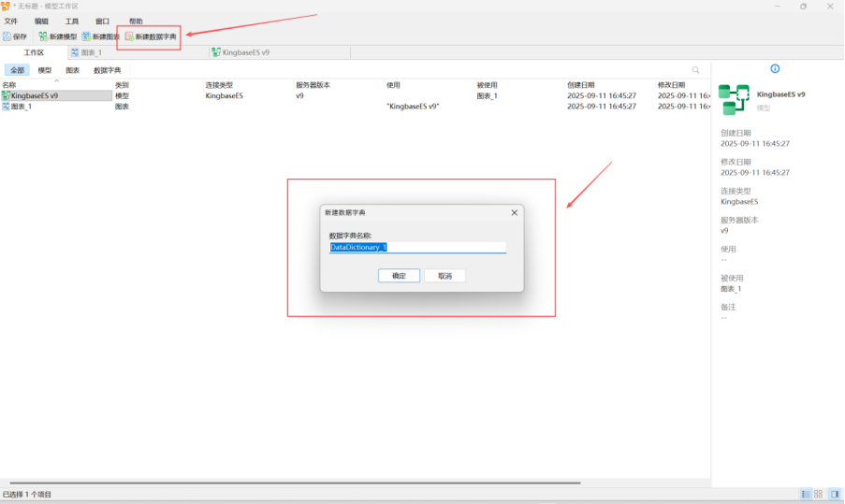Switch to list view in the status bar
The image size is (845, 504).
805,494
